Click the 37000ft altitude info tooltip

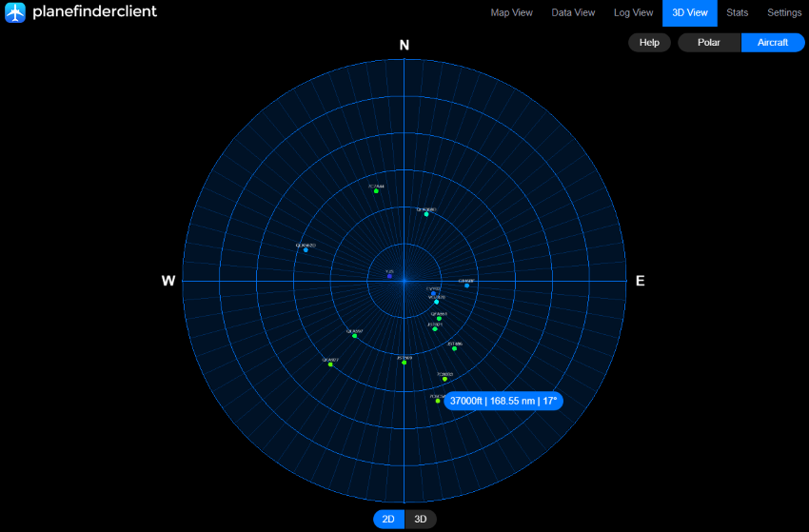point(503,401)
